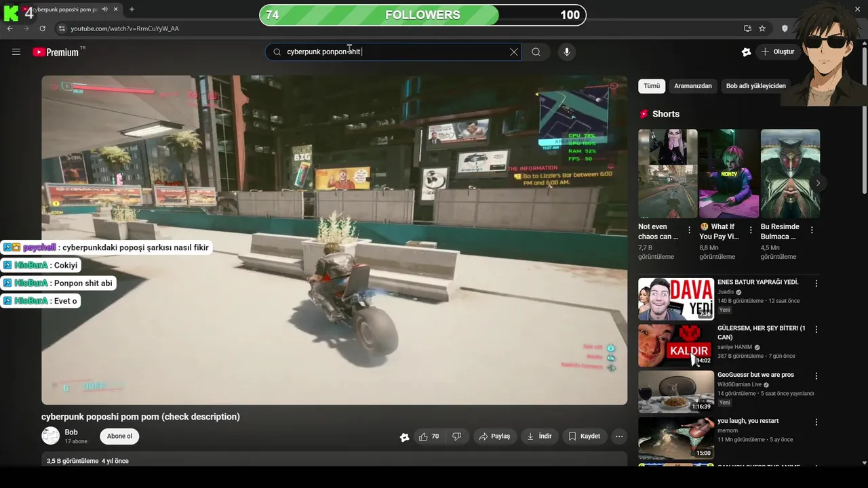Image resolution: width=868 pixels, height=488 pixels.
Task: Open 'Bu Resimde Bulmaca' short
Action: point(790,174)
